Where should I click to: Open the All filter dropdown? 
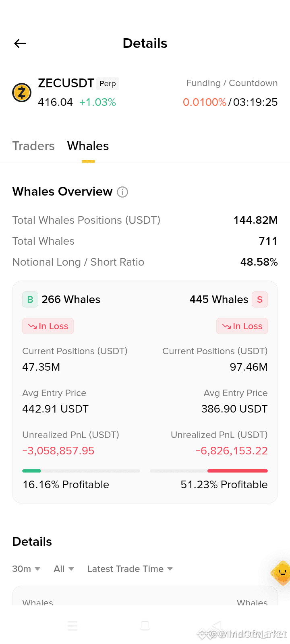(64, 569)
